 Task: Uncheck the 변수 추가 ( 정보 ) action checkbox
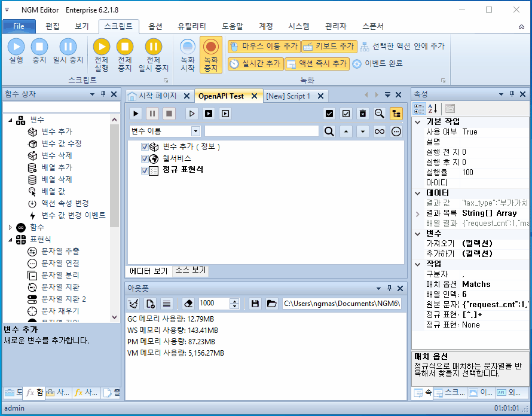click(145, 146)
